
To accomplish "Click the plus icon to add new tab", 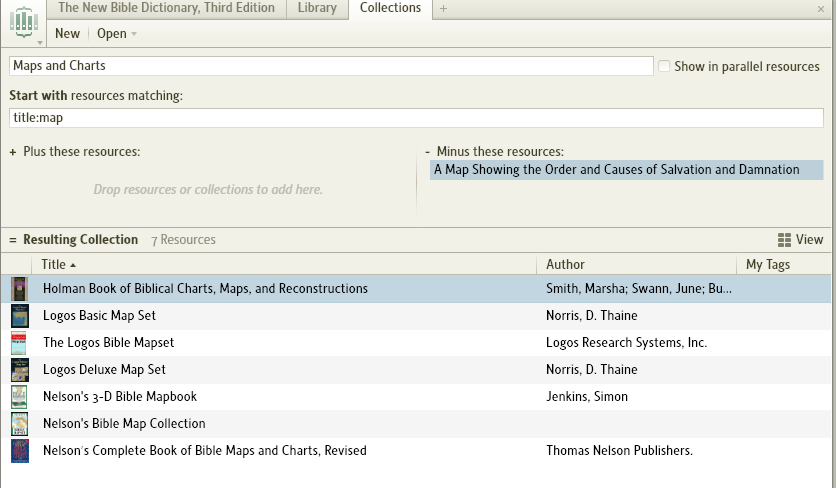I will pos(443,9).
